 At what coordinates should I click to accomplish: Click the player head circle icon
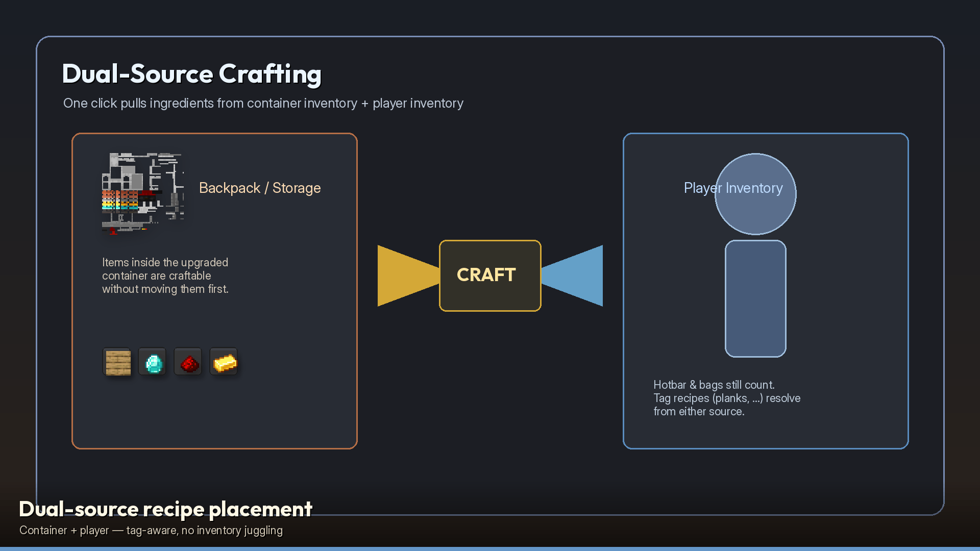click(x=755, y=194)
